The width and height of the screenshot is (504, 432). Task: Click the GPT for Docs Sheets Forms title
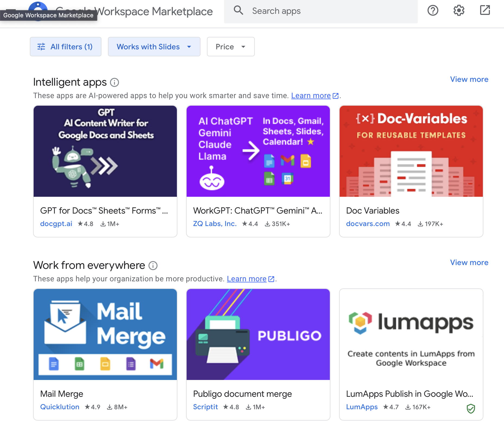[104, 211]
